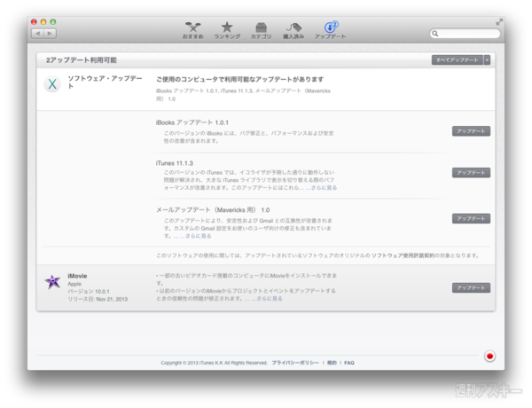Open the 購入済み purchased tab

click(x=293, y=30)
